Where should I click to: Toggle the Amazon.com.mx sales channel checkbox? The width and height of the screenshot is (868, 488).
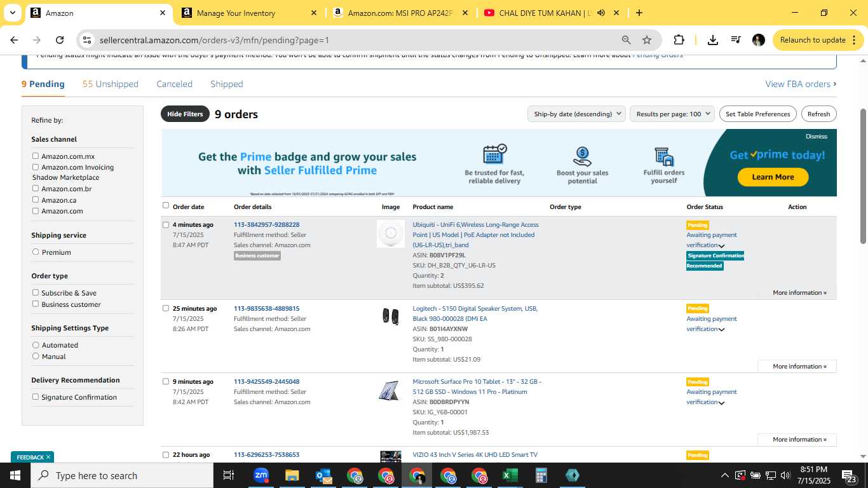[x=36, y=156]
